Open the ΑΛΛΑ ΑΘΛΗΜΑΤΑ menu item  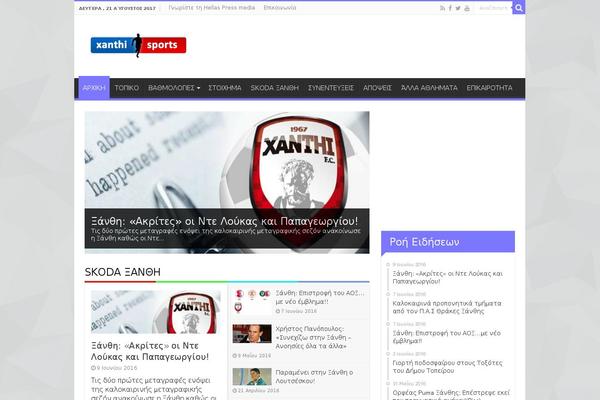coord(429,88)
